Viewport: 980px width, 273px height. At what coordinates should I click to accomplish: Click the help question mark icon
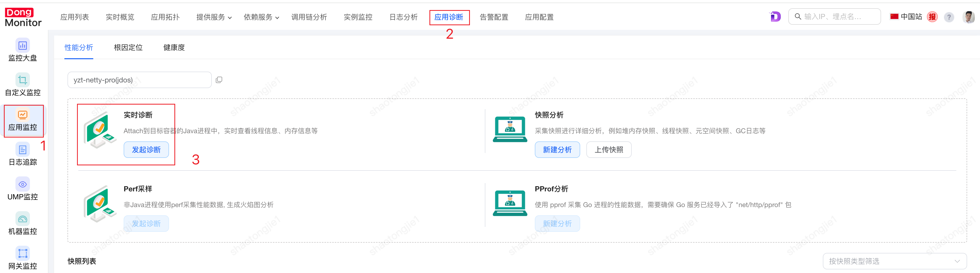(949, 17)
